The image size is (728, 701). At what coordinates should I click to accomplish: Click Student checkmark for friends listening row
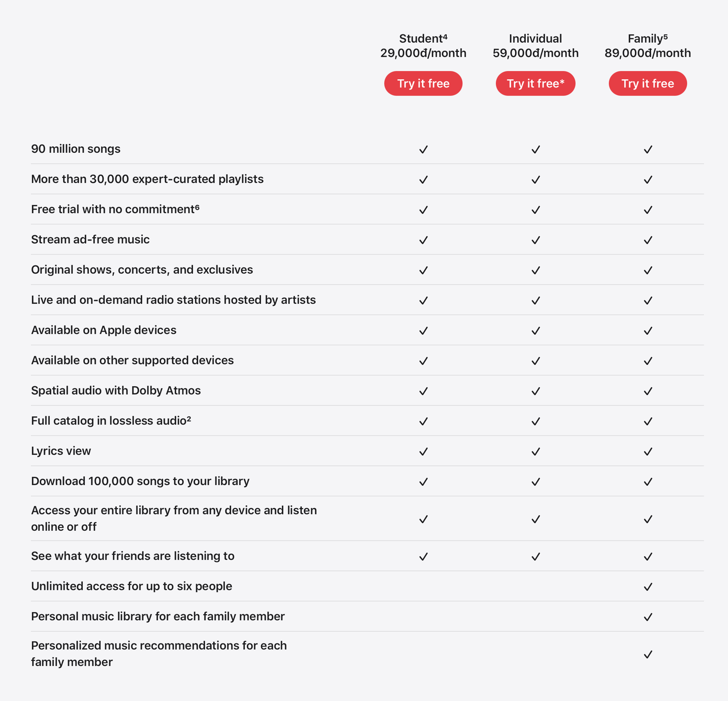click(423, 556)
